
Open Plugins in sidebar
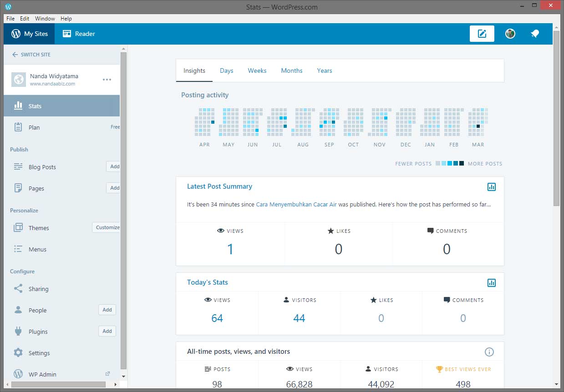point(38,332)
